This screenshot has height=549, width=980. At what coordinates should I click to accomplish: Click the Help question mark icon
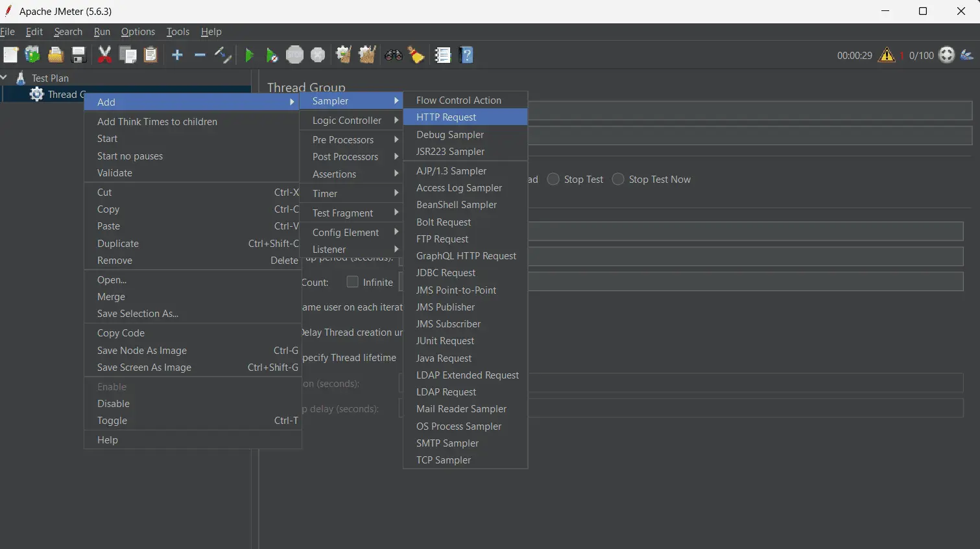pyautogui.click(x=466, y=55)
